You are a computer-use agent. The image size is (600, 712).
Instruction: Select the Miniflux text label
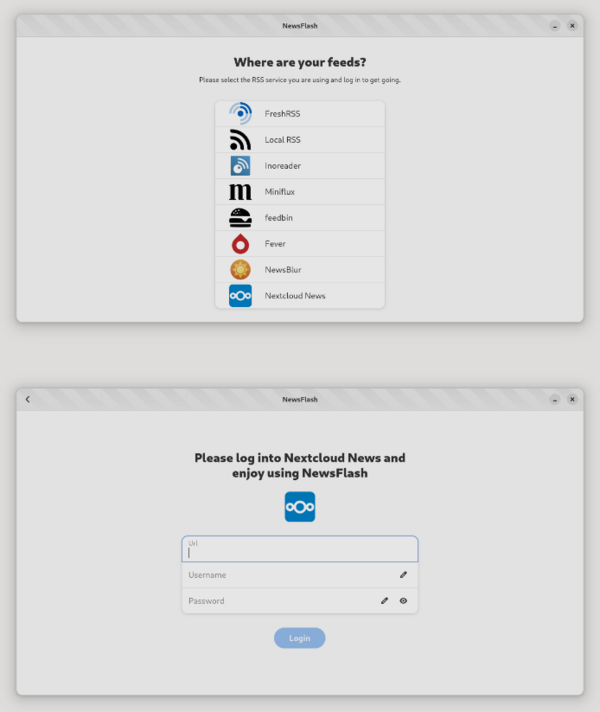(x=280, y=192)
